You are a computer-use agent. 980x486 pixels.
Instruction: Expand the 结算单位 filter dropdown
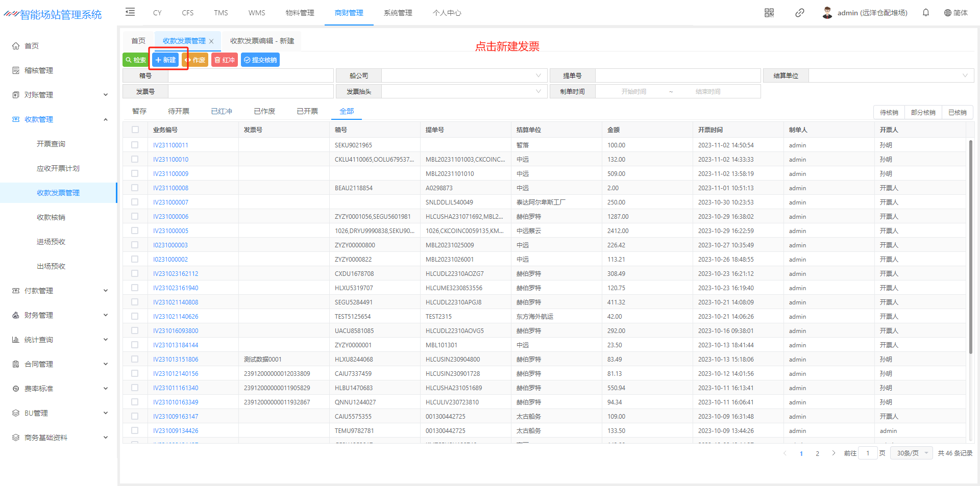click(891, 75)
